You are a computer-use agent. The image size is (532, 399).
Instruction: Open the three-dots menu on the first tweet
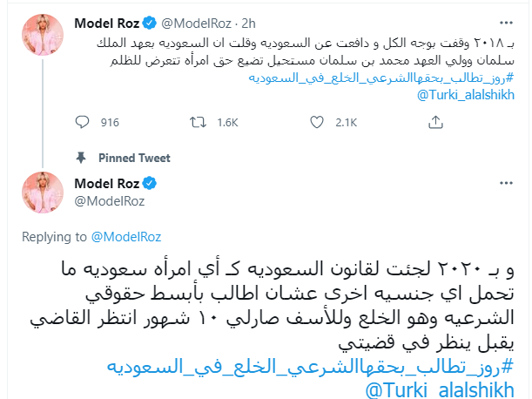pos(506,23)
